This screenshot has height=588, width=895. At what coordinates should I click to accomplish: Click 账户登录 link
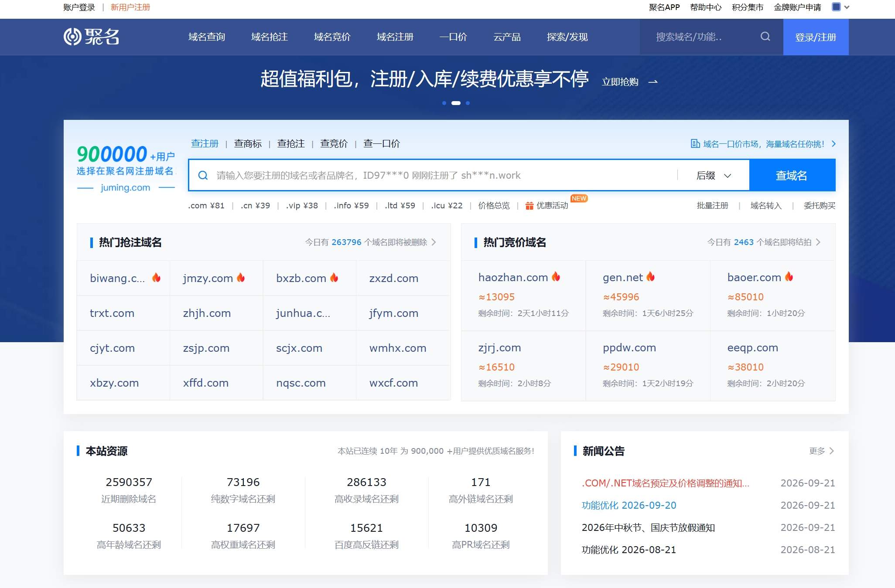(79, 7)
